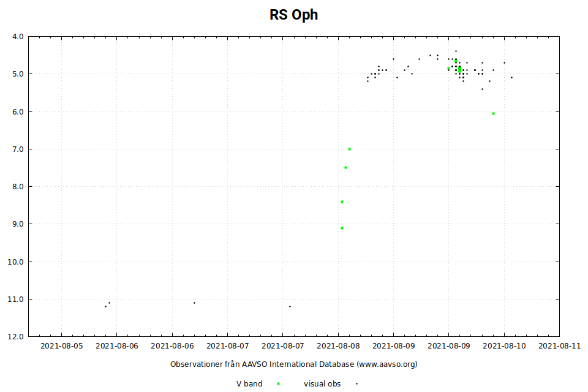
Task: Click the 'RS Oph' chart title
Action: pyautogui.click(x=294, y=15)
